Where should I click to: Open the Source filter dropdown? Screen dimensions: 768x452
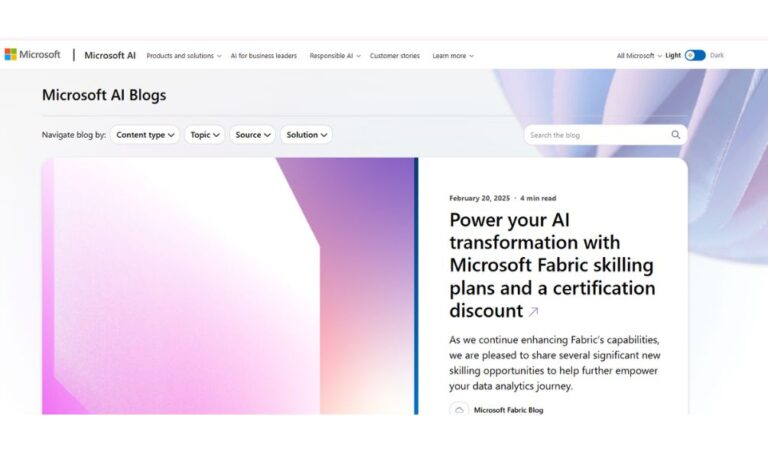click(x=253, y=135)
